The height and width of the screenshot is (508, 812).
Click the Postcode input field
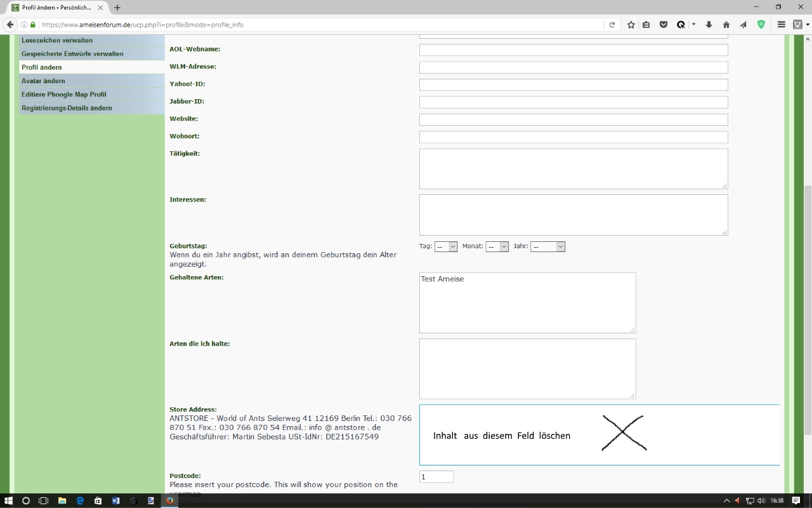[x=436, y=477]
